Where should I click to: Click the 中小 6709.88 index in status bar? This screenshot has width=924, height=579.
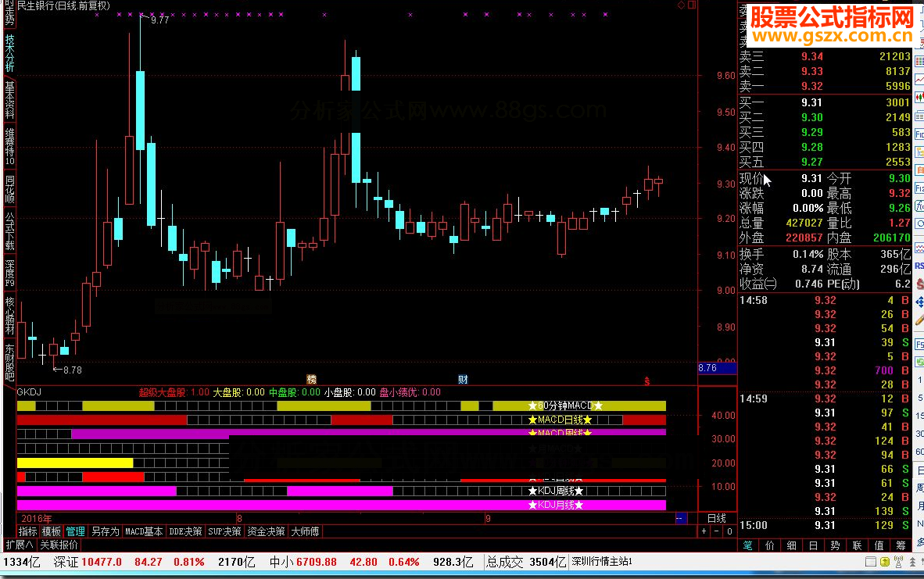(303, 562)
